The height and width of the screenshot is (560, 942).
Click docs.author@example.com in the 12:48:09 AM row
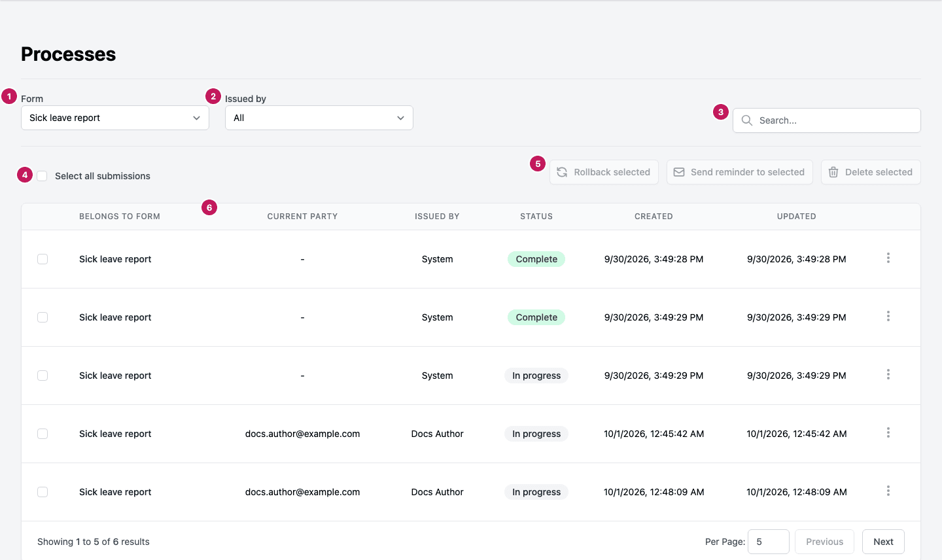[302, 492]
